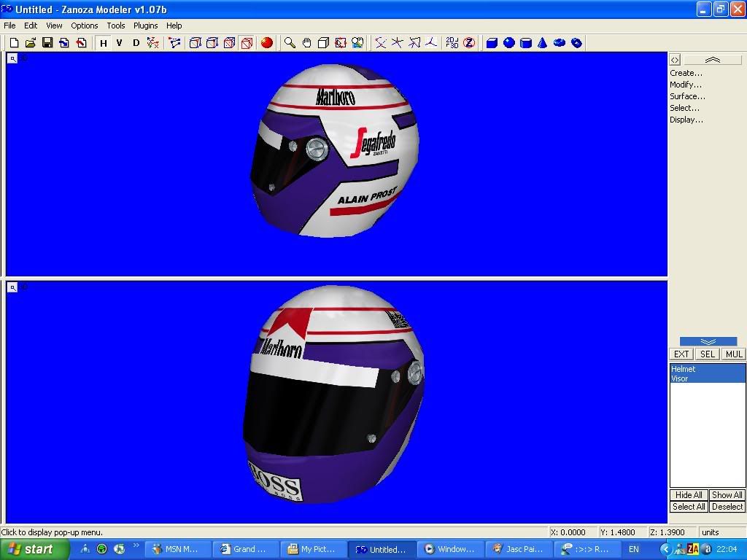Viewport: 747px width, 560px height.
Task: Open a file using the toolbar icon
Action: tap(30, 43)
